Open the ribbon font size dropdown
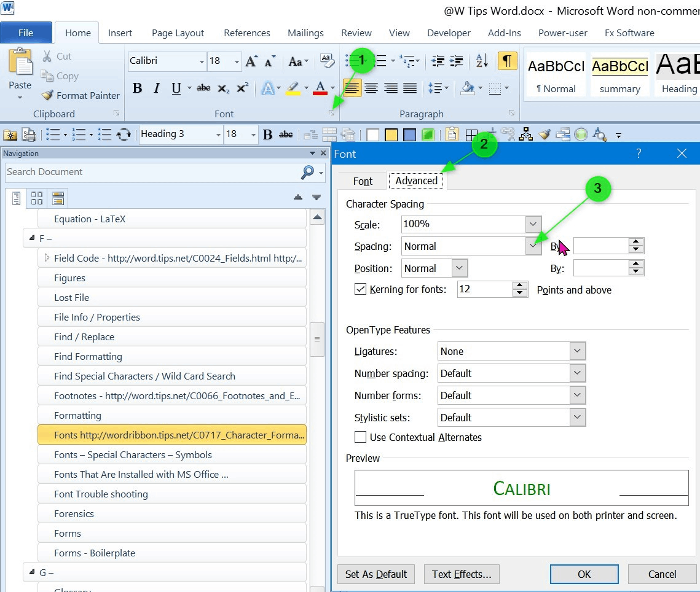The image size is (700, 592). coord(237,61)
